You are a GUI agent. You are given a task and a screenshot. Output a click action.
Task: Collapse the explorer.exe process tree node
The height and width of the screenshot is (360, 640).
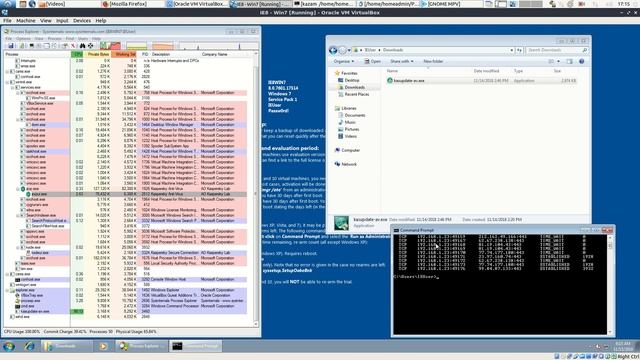[x=7, y=290]
